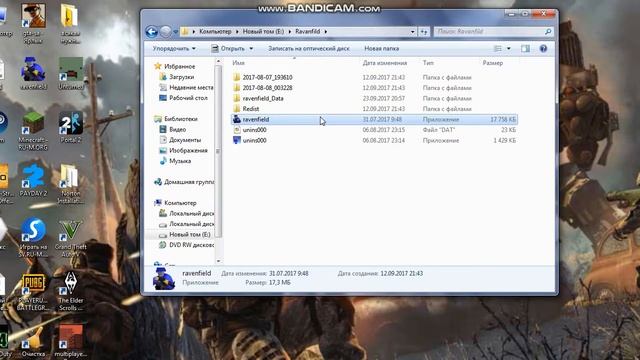The width and height of the screenshot is (640, 360).
Task: Open the view options dropdown arrow
Action: (x=509, y=49)
